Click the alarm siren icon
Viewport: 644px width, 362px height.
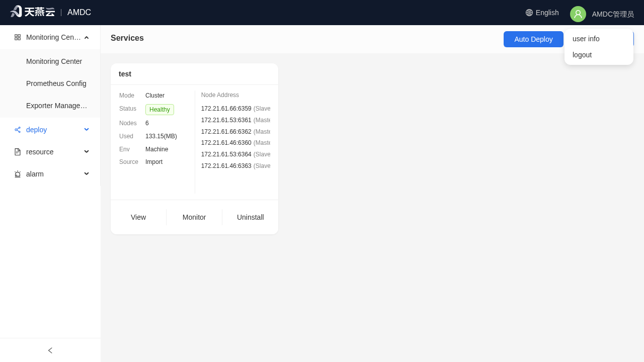18,174
